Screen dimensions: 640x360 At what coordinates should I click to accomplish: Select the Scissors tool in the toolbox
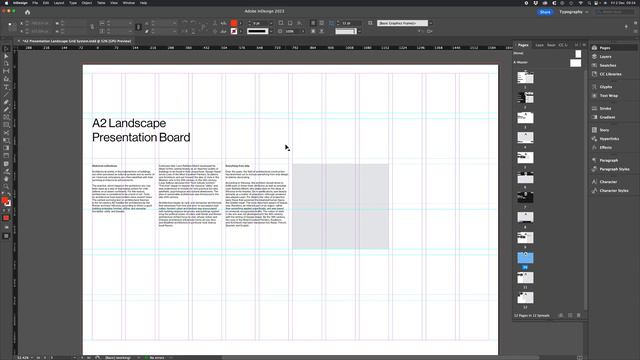click(6, 133)
